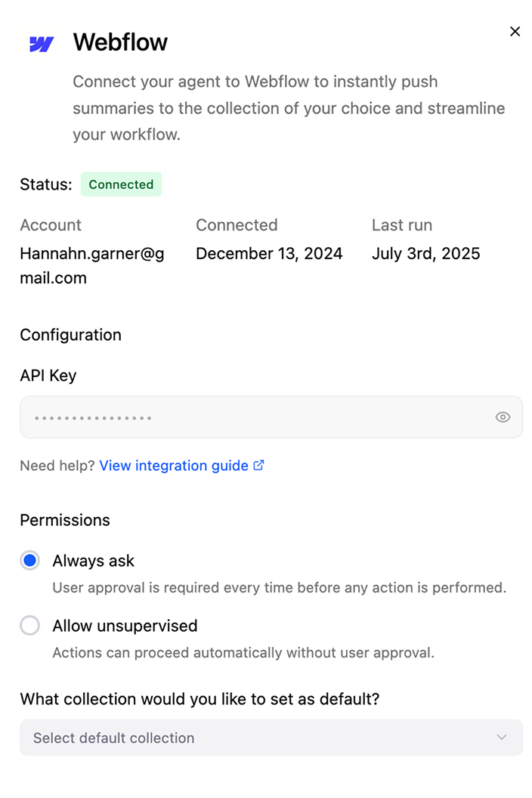Click the 'What collection would you like' question

pos(199,699)
